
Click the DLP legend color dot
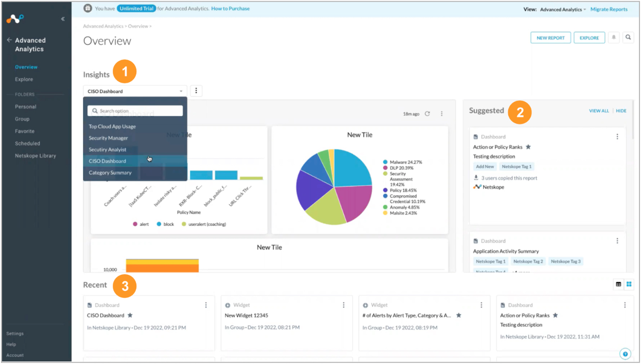[x=385, y=168]
